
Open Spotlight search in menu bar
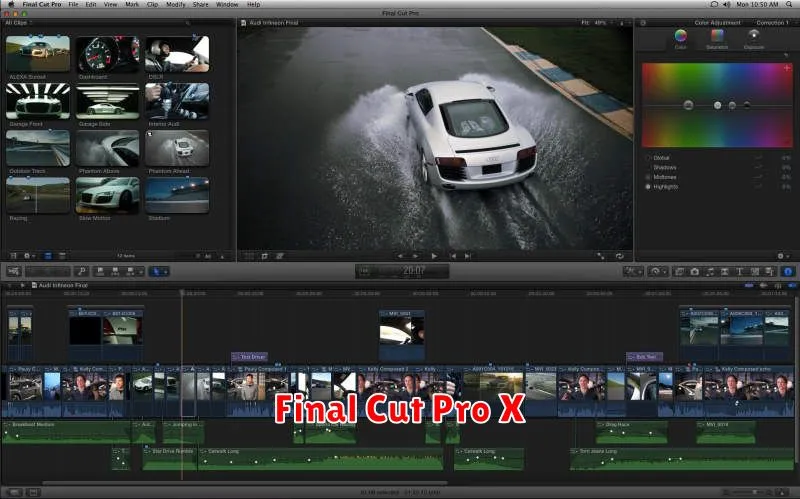pyautogui.click(x=789, y=4)
